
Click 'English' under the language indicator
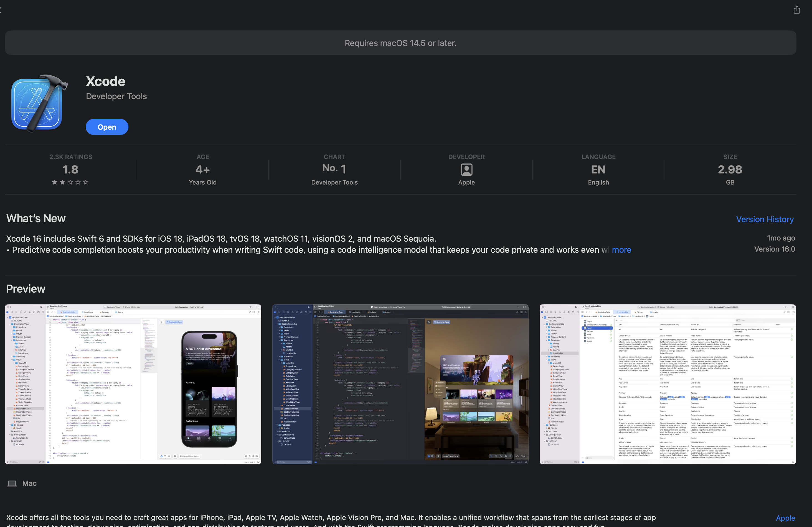pos(598,182)
